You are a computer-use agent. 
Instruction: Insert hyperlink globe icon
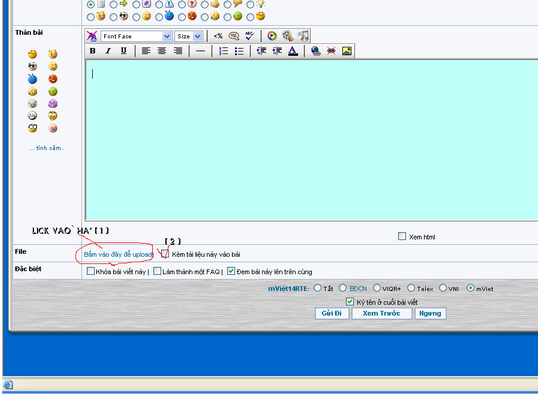316,51
